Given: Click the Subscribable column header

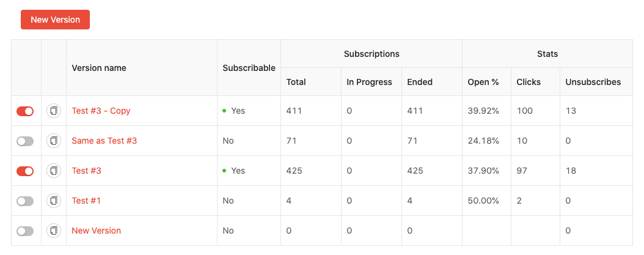Looking at the screenshot, I should point(249,68).
